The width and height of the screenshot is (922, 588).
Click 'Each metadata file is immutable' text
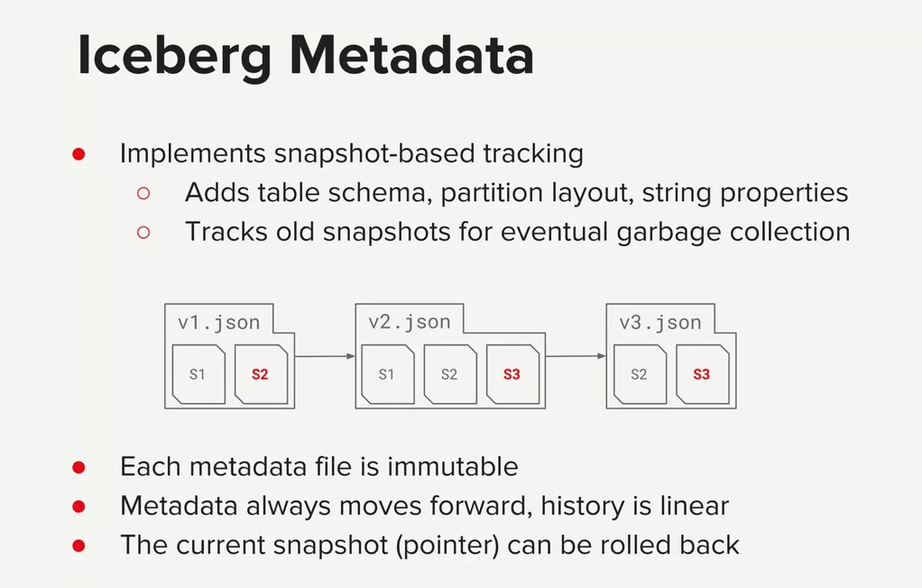pos(319,467)
